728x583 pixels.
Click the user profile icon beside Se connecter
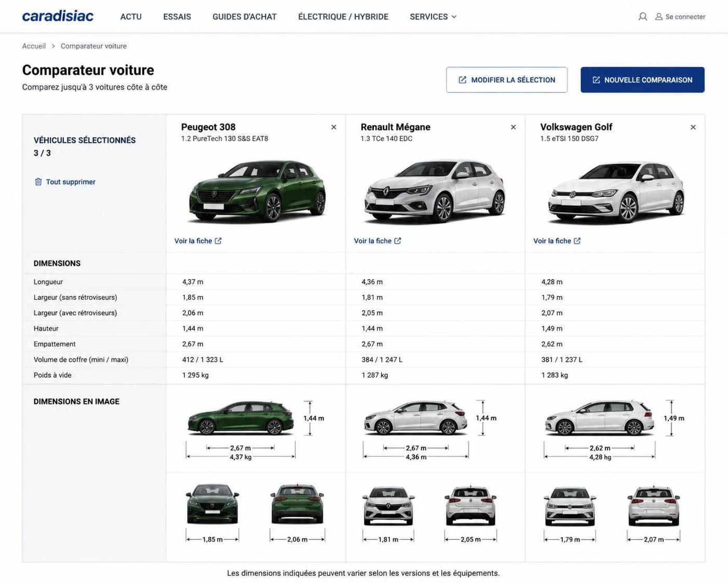pos(659,17)
